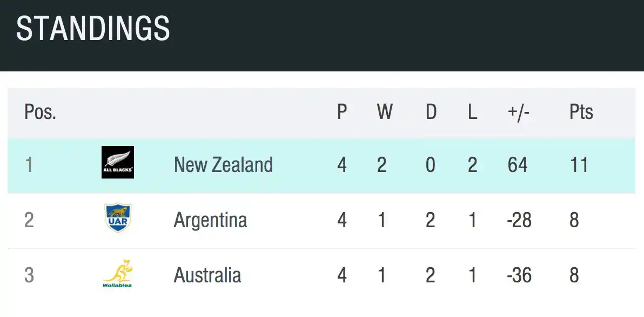This screenshot has width=644, height=317.
Task: Click the ALL BLACKS text on the logo
Action: (x=118, y=169)
